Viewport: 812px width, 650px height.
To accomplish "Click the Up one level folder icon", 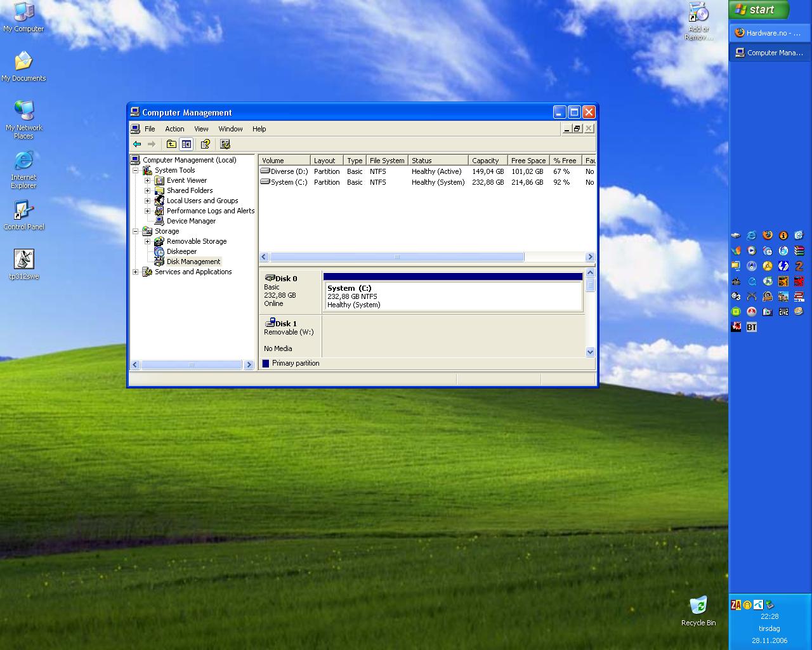I will [171, 144].
